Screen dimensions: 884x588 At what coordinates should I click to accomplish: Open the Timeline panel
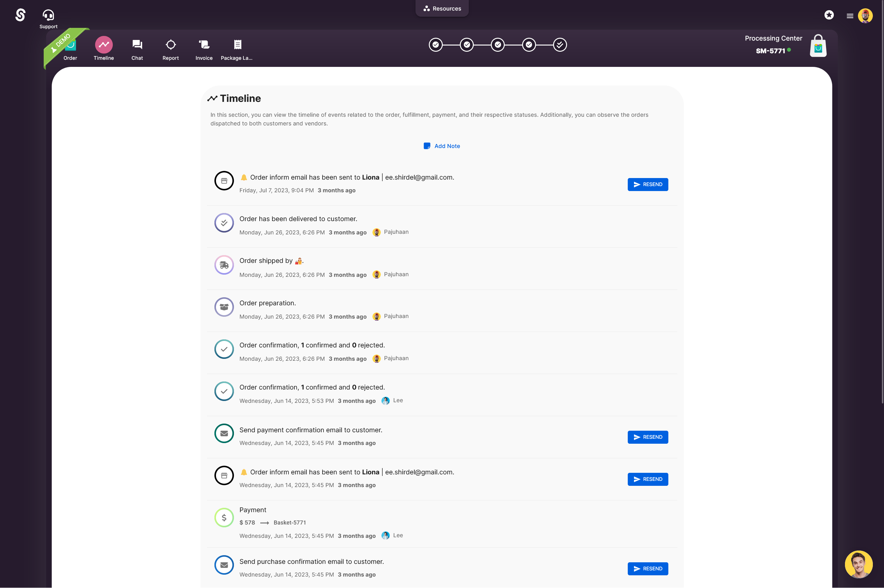tap(103, 49)
